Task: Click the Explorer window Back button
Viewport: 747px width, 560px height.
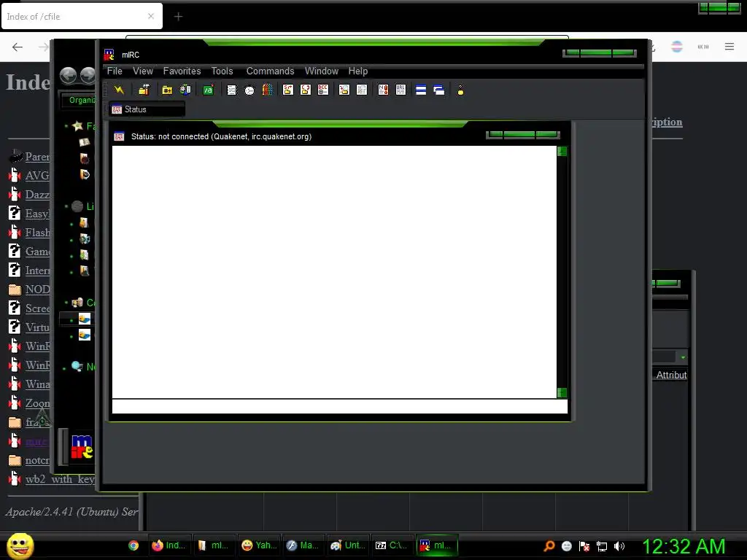Action: 68,75
